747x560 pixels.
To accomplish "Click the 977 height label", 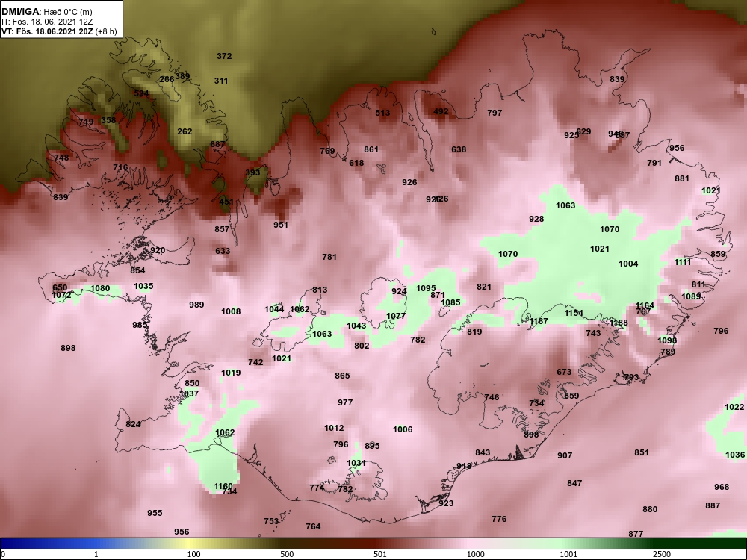I will point(345,403).
